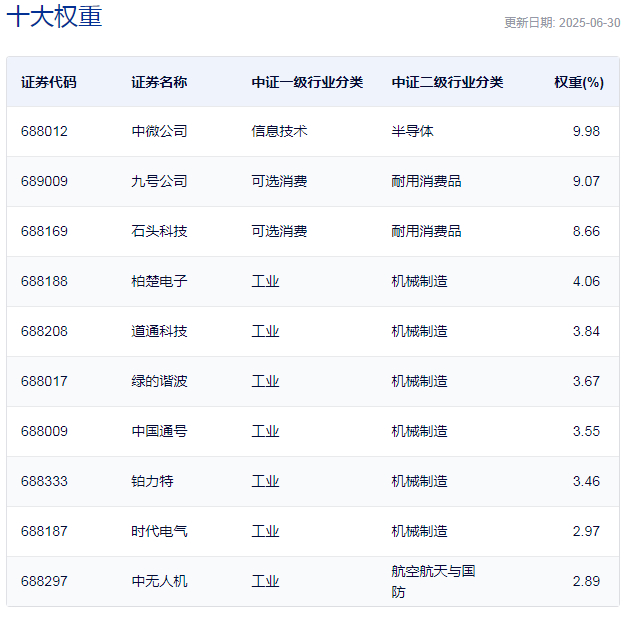
Task: Select stock code 688333
Action: (44, 481)
